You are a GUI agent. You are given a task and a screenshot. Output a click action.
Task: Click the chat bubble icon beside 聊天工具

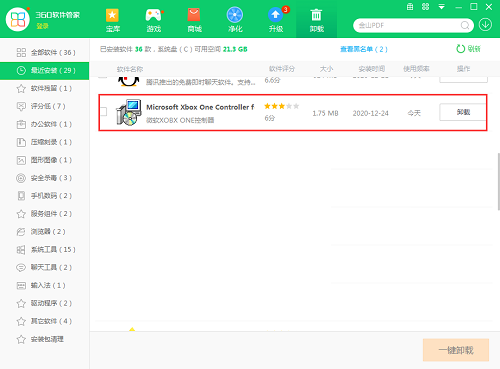click(x=21, y=267)
